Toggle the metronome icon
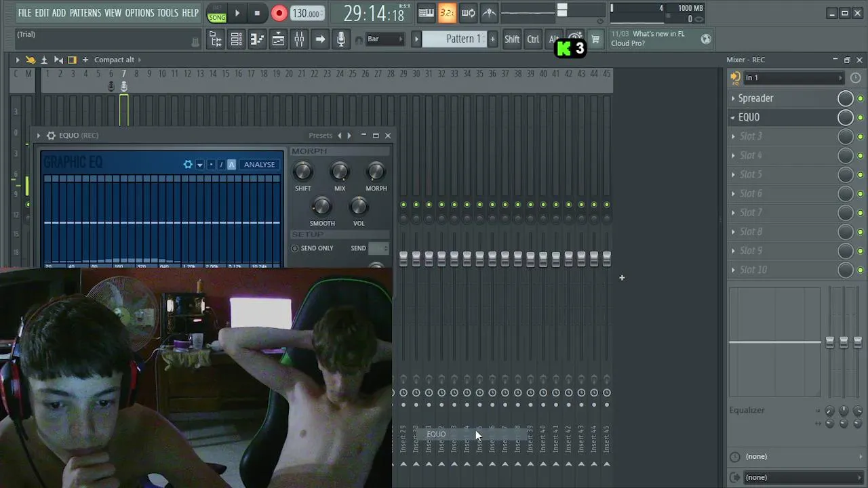Viewport: 868px width, 488px height. coord(489,13)
